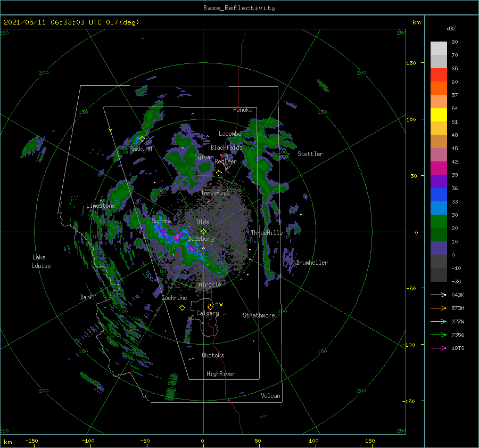
Task: Click the Didsbury town label
Action: (201, 239)
